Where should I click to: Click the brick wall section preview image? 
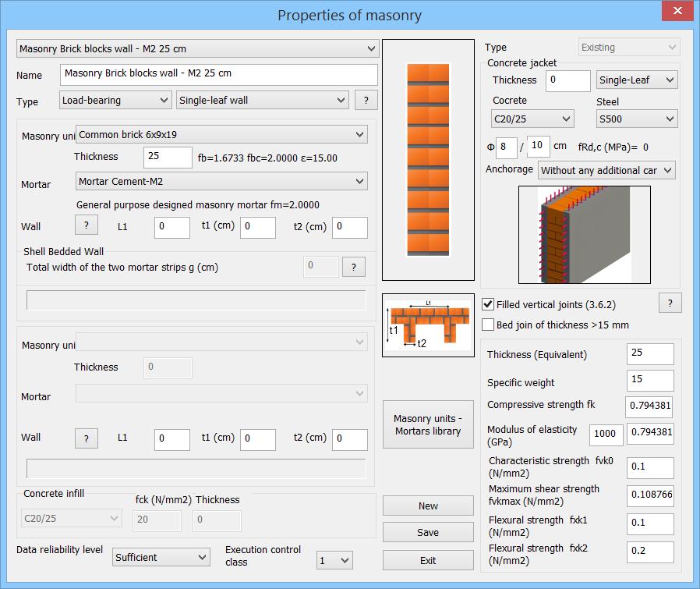pyautogui.click(x=428, y=160)
